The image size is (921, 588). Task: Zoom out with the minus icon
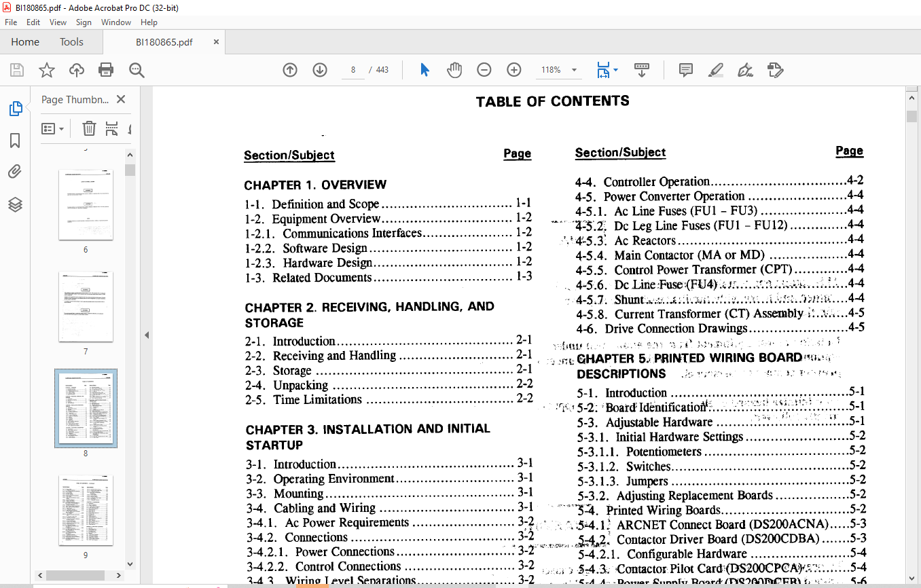pos(484,70)
